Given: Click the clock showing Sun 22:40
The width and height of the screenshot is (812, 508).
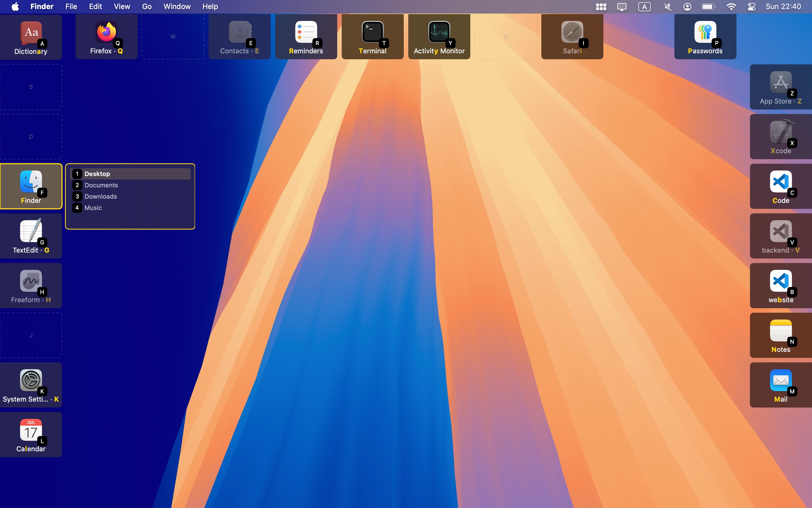Looking at the screenshot, I should pyautogui.click(x=783, y=6).
